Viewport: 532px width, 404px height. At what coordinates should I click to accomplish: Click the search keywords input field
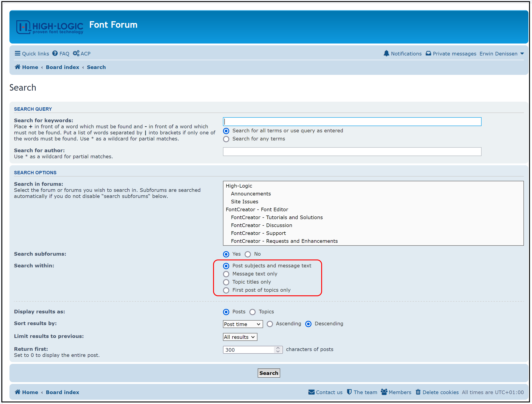(352, 122)
